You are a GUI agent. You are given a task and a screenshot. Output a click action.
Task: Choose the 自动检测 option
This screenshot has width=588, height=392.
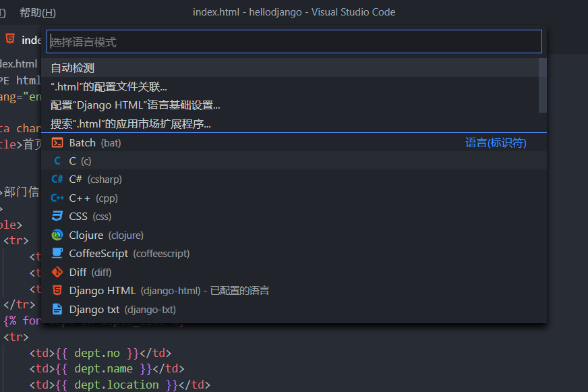[x=290, y=68]
